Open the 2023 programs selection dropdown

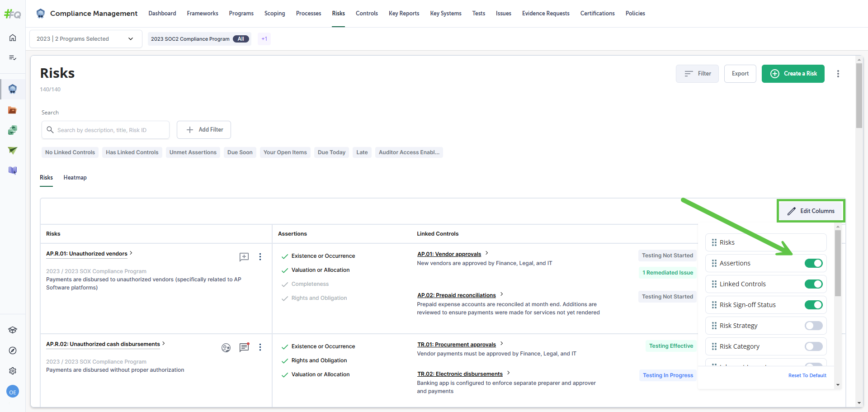click(85, 39)
